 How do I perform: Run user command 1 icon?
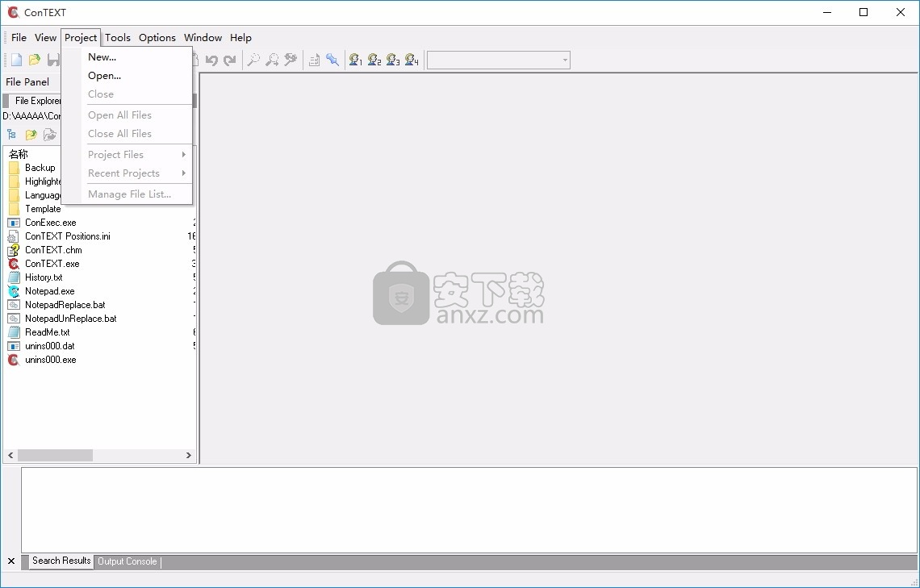[356, 60]
